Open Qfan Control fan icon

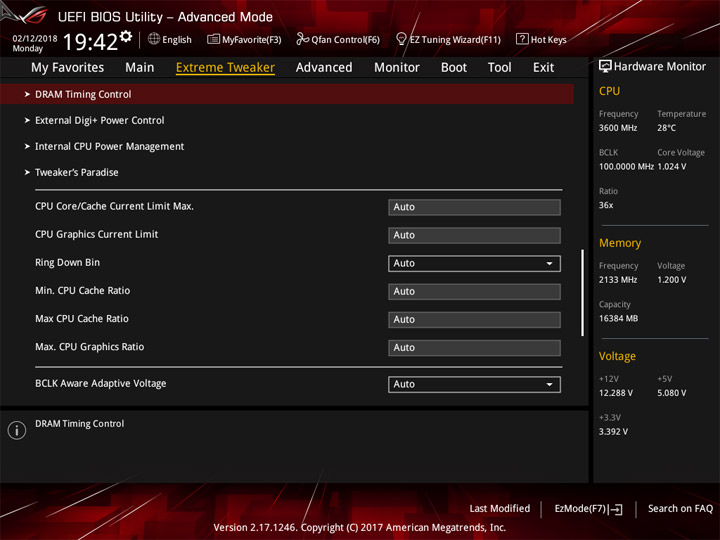tap(302, 39)
